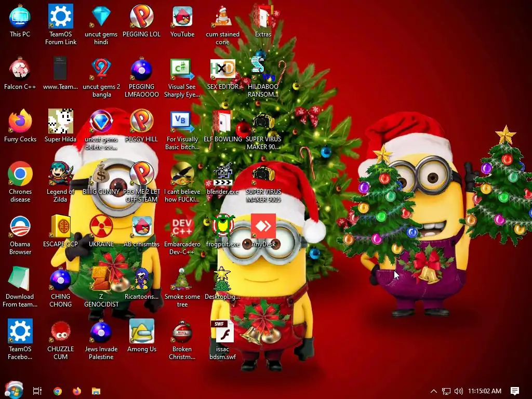This screenshot has height=399, width=532.
Task: Open the network status tray icon
Action: coord(446,391)
